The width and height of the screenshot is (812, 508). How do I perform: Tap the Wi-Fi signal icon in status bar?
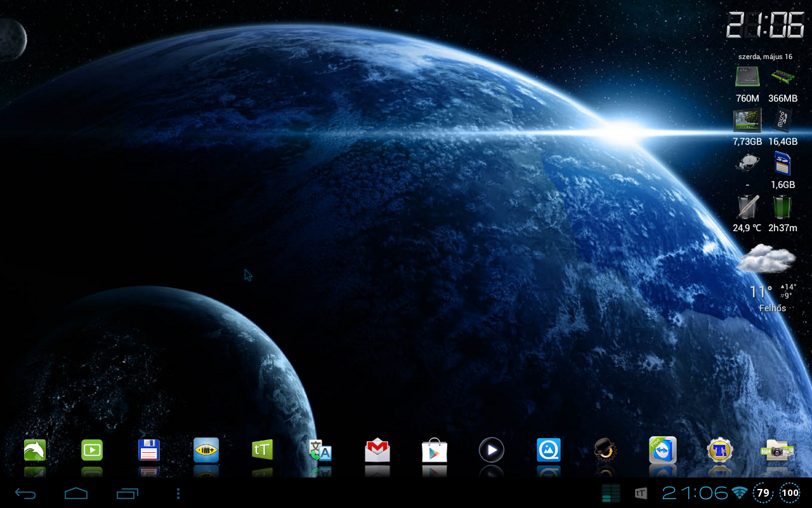coord(739,493)
